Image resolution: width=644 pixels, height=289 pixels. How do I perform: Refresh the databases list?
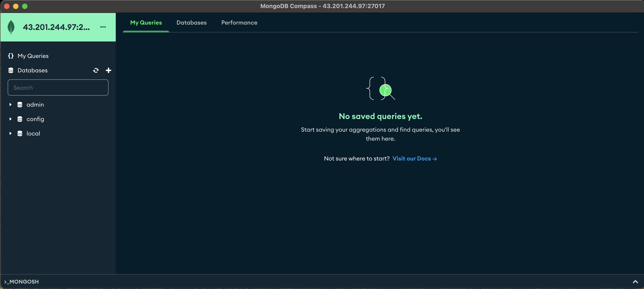96,70
